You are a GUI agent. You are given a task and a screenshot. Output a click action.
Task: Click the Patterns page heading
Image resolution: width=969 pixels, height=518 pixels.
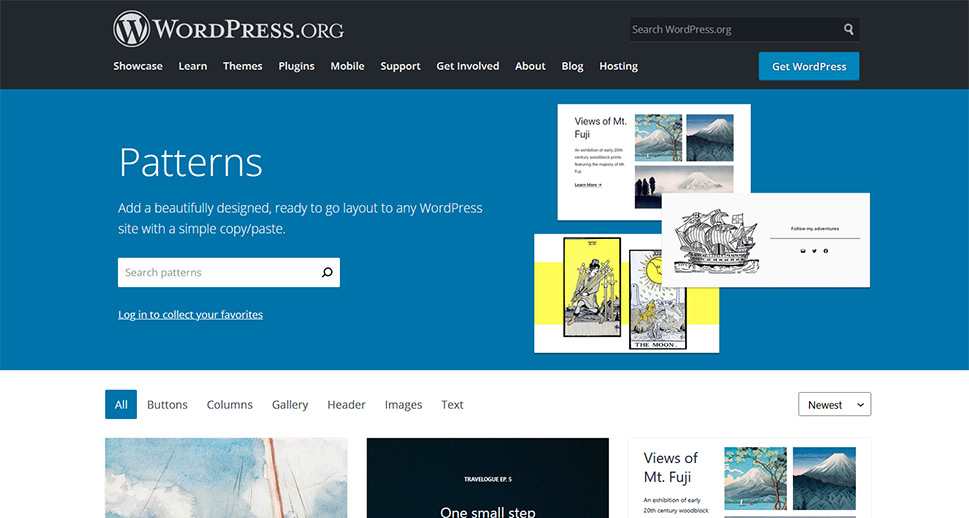pyautogui.click(x=190, y=162)
